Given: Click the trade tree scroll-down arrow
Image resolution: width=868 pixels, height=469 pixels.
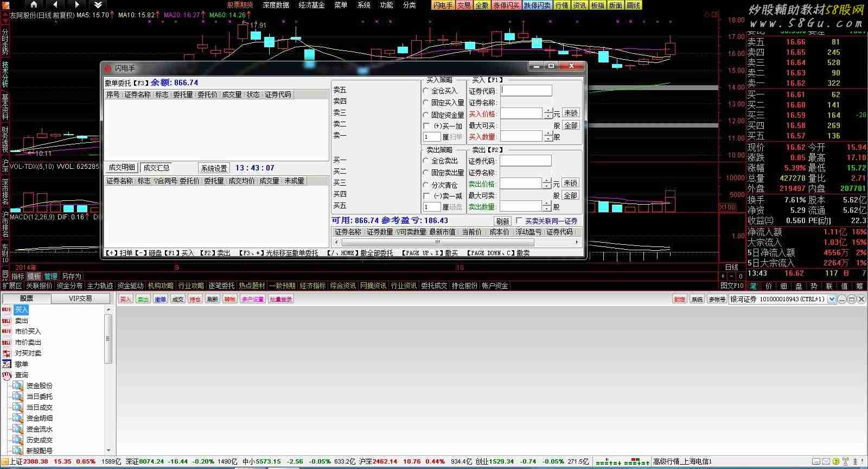Looking at the screenshot, I should 108,450.
